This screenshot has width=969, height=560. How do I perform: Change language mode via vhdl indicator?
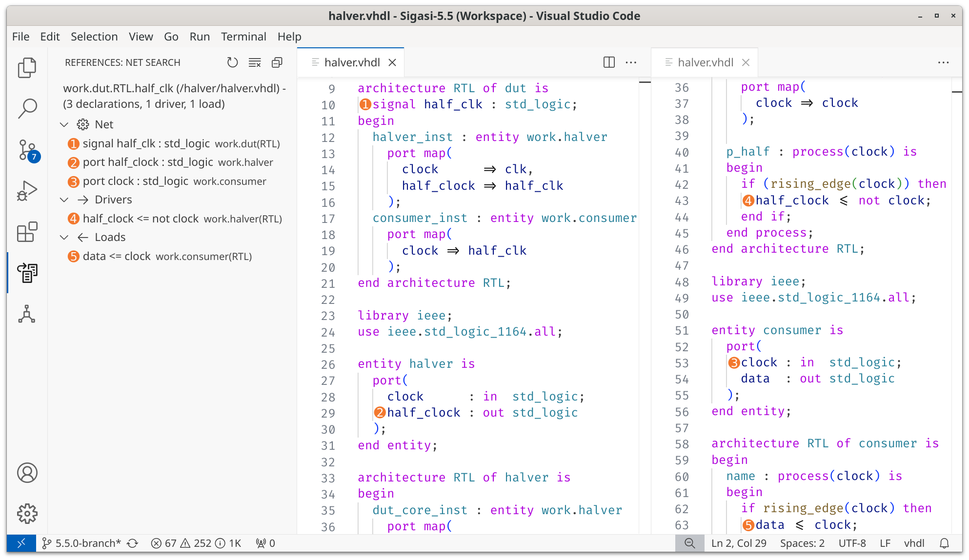point(914,543)
